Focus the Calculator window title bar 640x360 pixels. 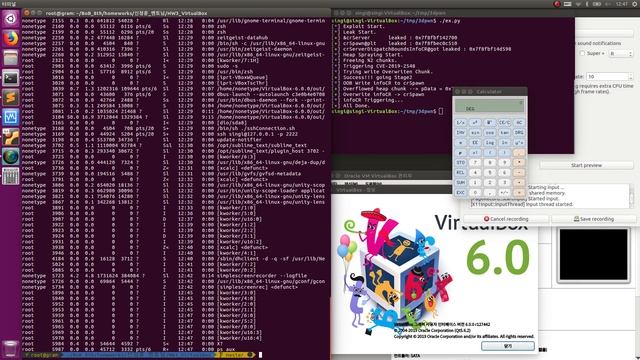(490, 92)
